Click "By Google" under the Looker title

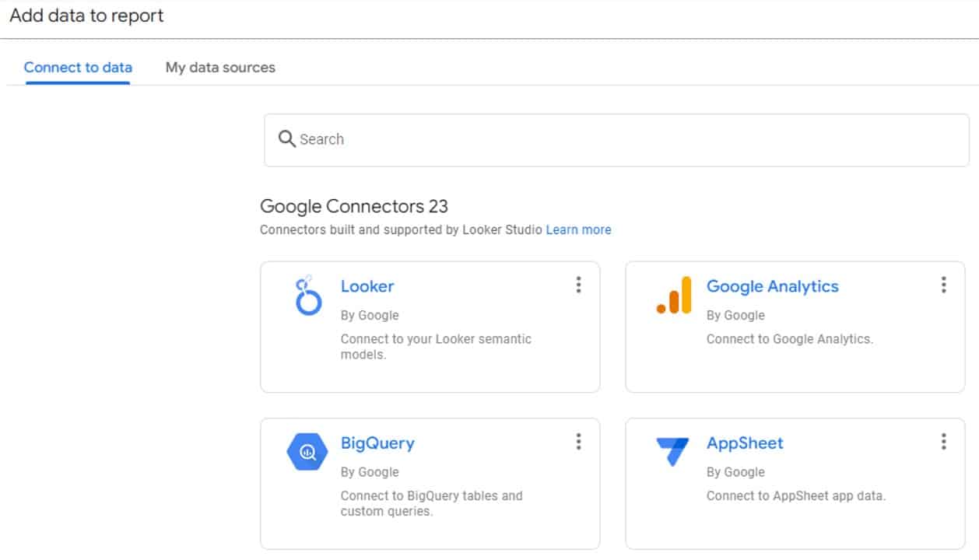pos(370,315)
